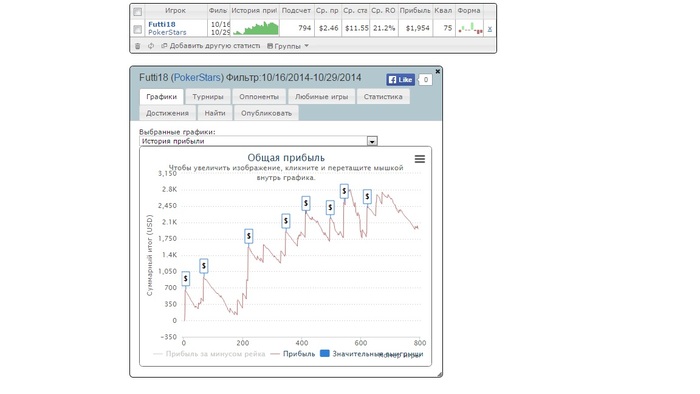The image size is (700, 394).
Task: Toggle the Прибыль за минусом рейка legend series
Action: pyautogui.click(x=209, y=354)
